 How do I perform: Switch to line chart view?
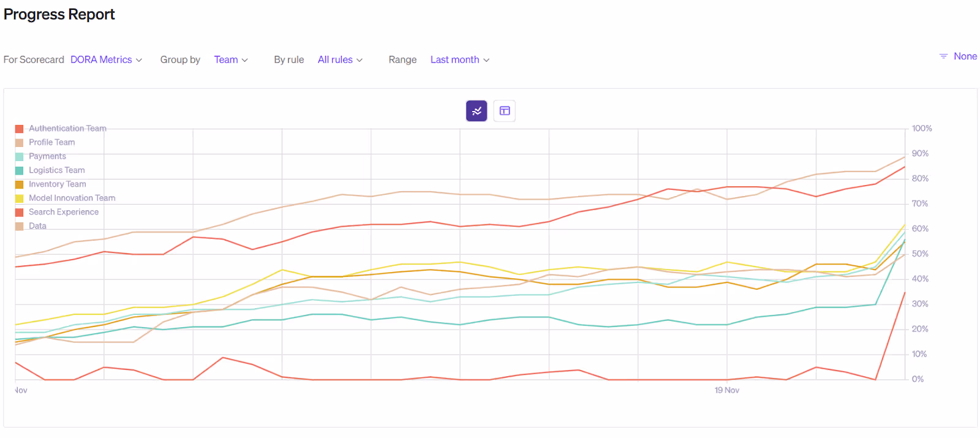(477, 111)
